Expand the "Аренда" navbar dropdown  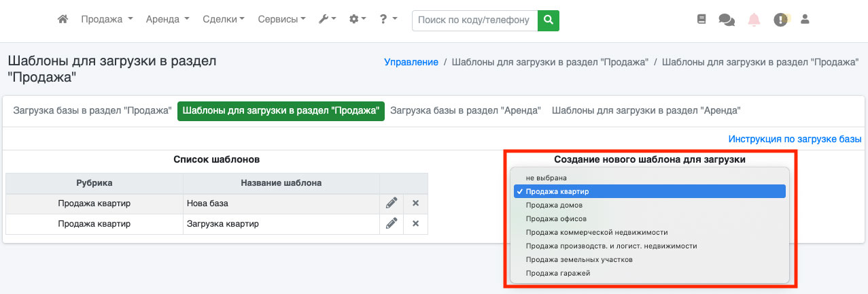pos(167,20)
